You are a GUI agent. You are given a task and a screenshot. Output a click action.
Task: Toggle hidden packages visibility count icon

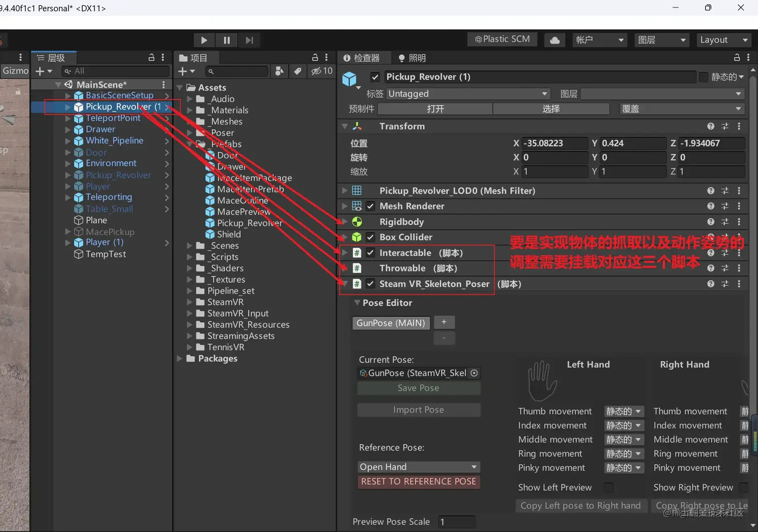click(x=322, y=71)
